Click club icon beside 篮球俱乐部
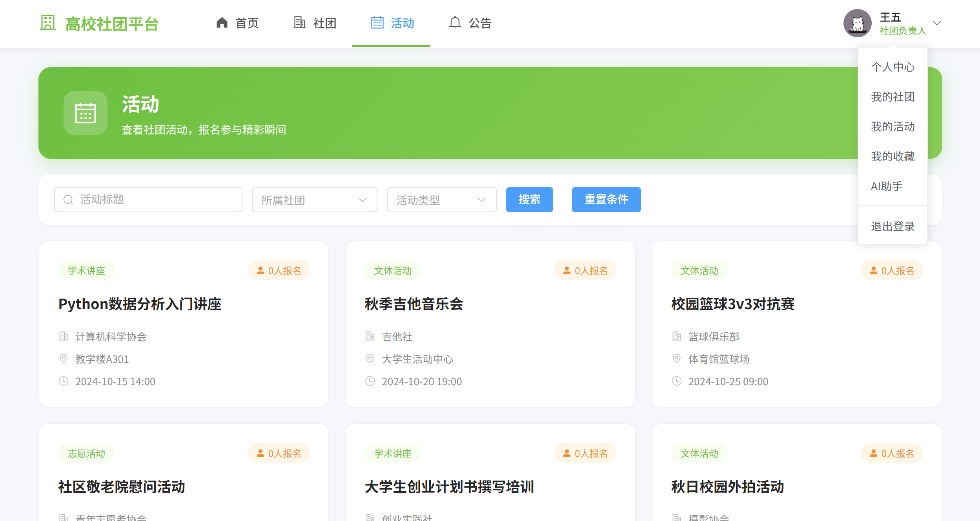 (x=677, y=336)
